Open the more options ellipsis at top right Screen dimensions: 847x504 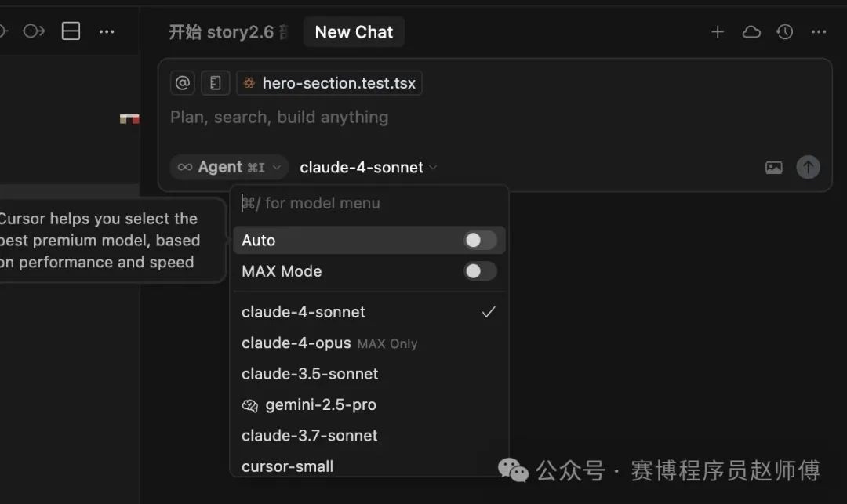coord(818,32)
